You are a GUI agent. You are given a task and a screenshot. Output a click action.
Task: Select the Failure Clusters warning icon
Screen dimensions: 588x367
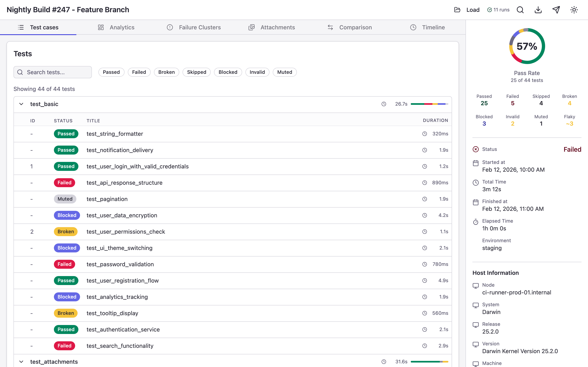coord(170,27)
